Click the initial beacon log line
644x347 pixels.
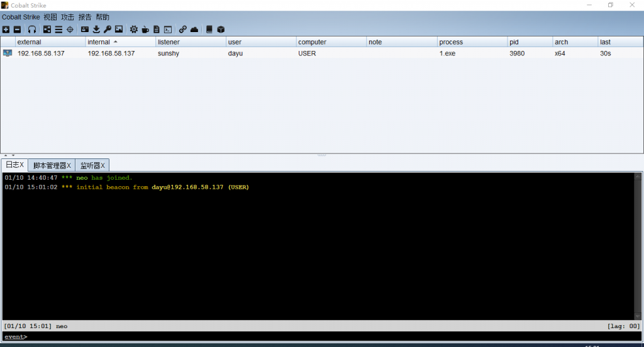[x=126, y=187]
